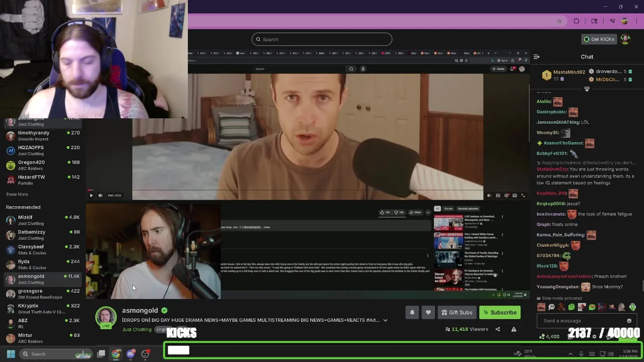Open the Gift Subs button
Image resolution: width=644 pixels, height=362 pixels.
click(x=457, y=312)
